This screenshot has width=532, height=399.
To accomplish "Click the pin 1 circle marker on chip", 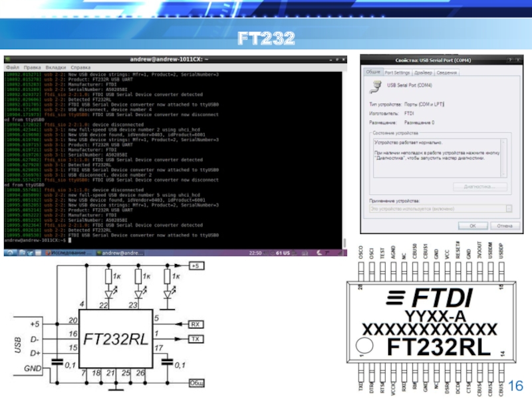I will click(x=364, y=345).
